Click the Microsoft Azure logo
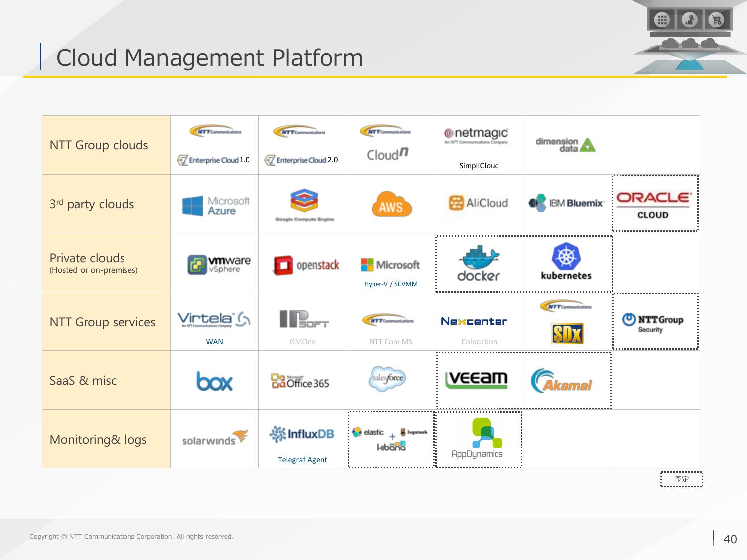747x560 pixels. [216, 205]
